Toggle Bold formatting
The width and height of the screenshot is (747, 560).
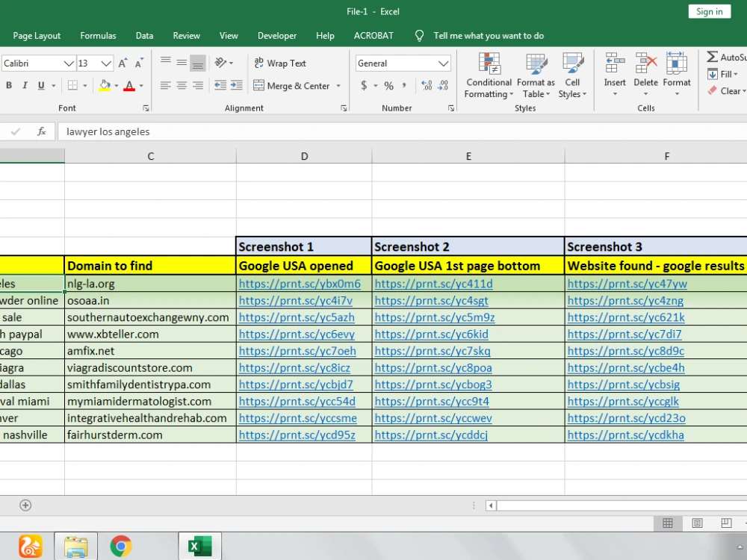coord(8,86)
